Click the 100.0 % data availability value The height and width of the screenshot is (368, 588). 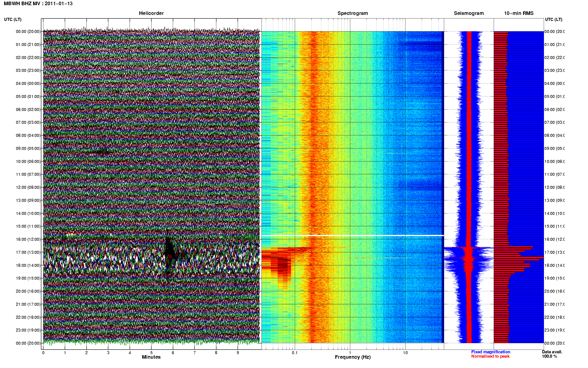pos(549,356)
